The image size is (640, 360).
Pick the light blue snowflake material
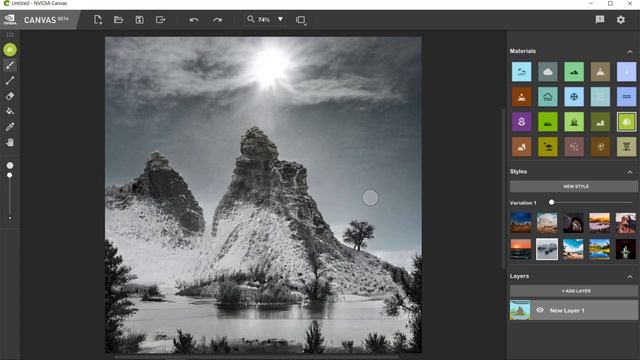coord(574,97)
